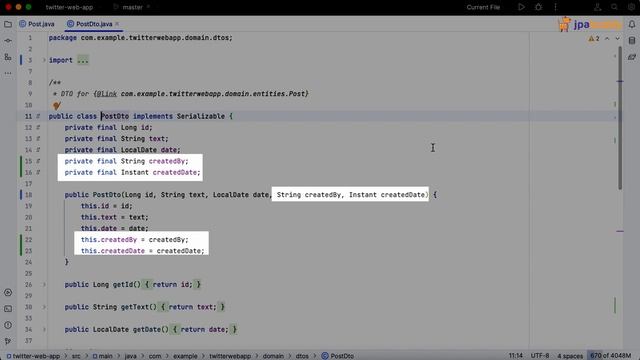Show more tool windows ellipsis
The height and width of the screenshot is (360, 640).
tap(8, 73)
